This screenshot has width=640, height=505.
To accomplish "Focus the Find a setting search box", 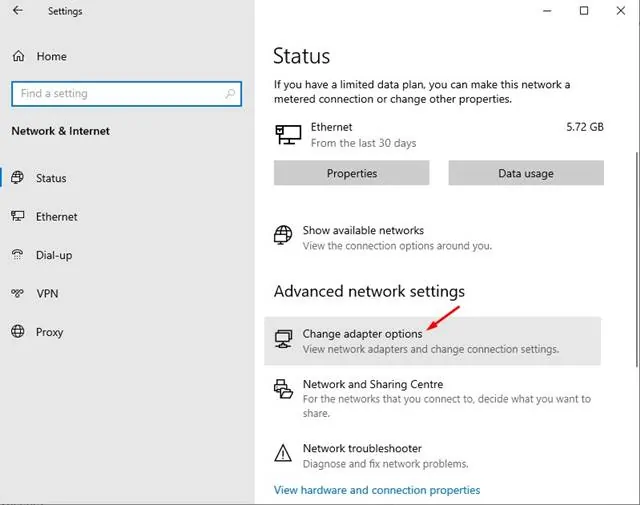I will 127,93.
